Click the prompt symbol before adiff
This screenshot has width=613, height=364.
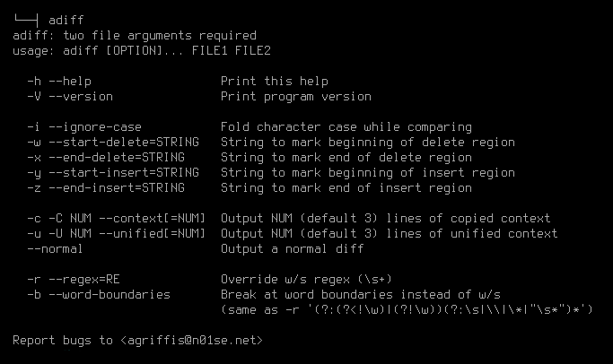(x=26, y=20)
